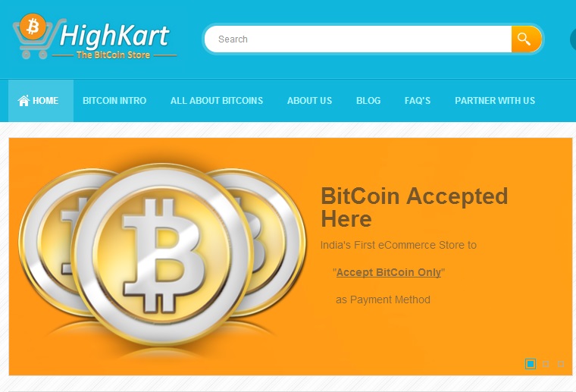Image resolution: width=576 pixels, height=392 pixels.
Task: Click the BitCoin Accepted Here heading
Action: point(415,207)
